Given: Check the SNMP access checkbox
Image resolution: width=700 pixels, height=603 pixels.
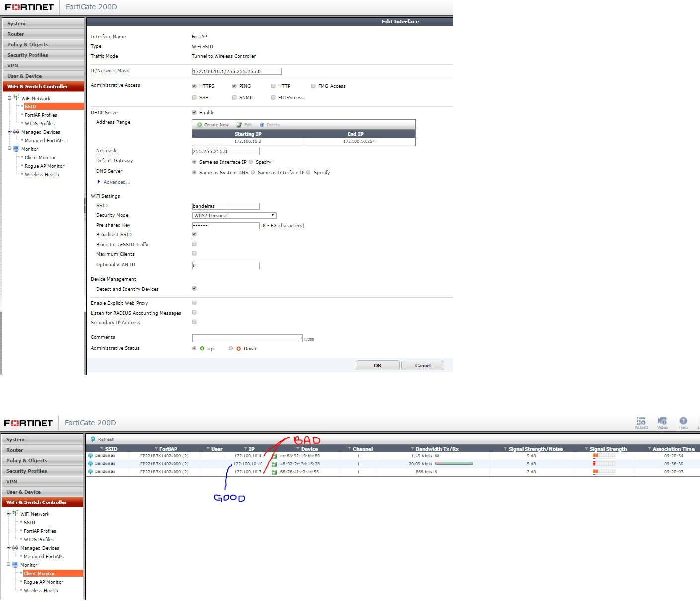Looking at the screenshot, I should (x=234, y=97).
